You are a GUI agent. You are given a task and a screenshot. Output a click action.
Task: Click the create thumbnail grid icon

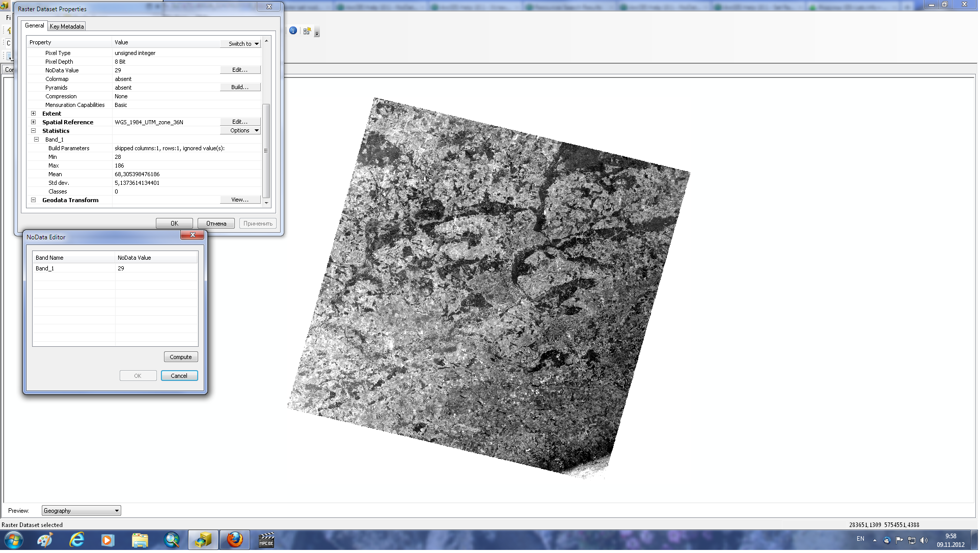pyautogui.click(x=307, y=31)
